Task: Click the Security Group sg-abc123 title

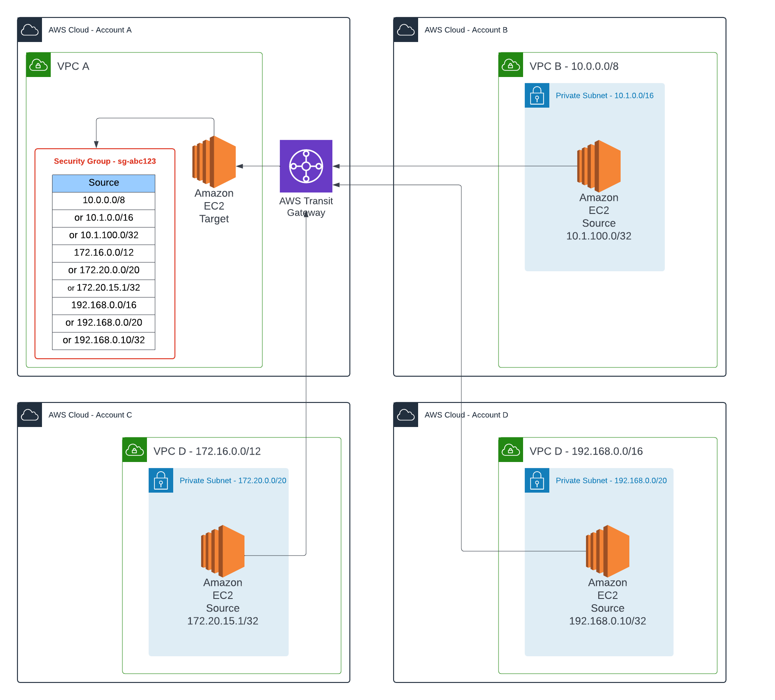Action: tap(105, 161)
